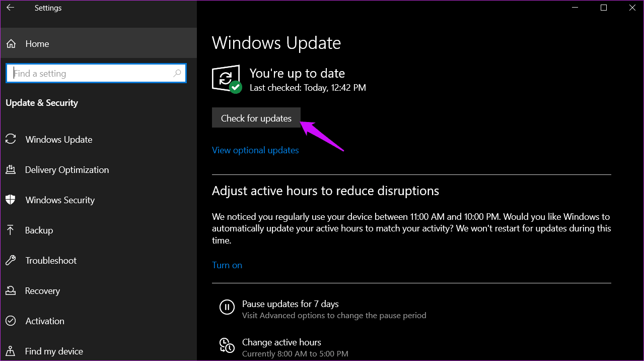
Task: Click the pause circle icon
Action: pyautogui.click(x=227, y=307)
